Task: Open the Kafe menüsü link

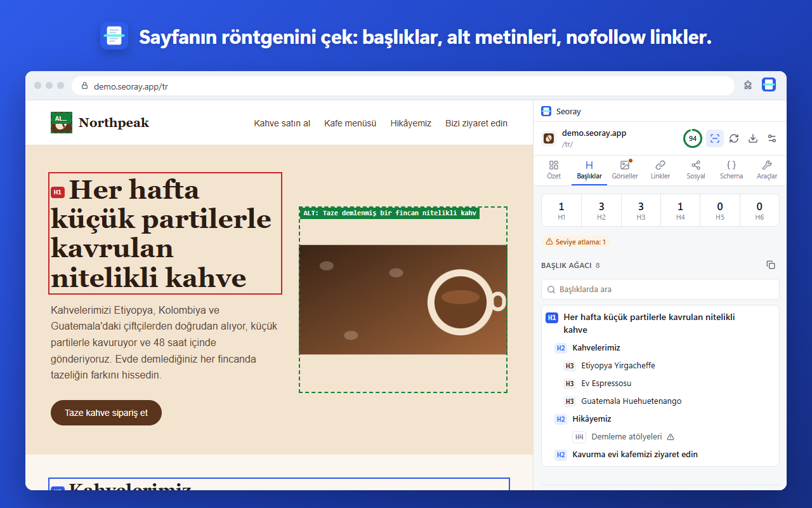Action: tap(350, 123)
